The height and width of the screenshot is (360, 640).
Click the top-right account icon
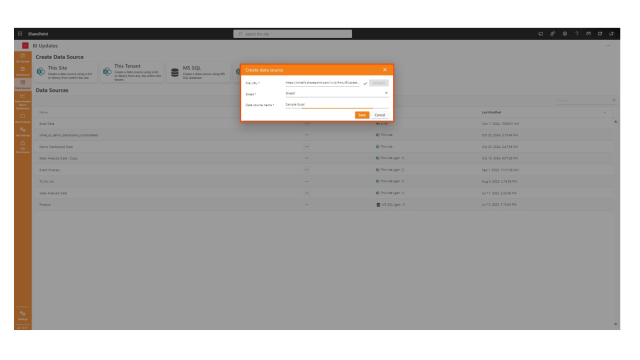point(611,34)
